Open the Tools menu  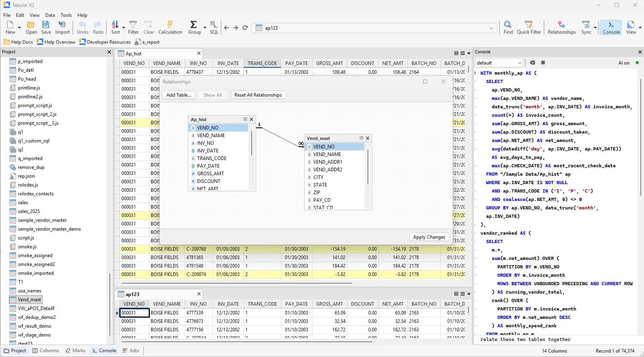point(66,15)
